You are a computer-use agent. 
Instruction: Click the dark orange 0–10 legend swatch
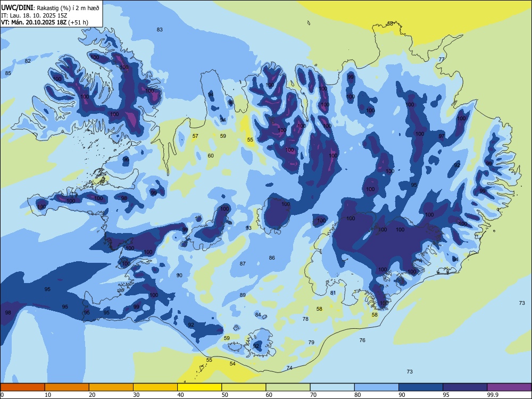pyautogui.click(x=22, y=387)
